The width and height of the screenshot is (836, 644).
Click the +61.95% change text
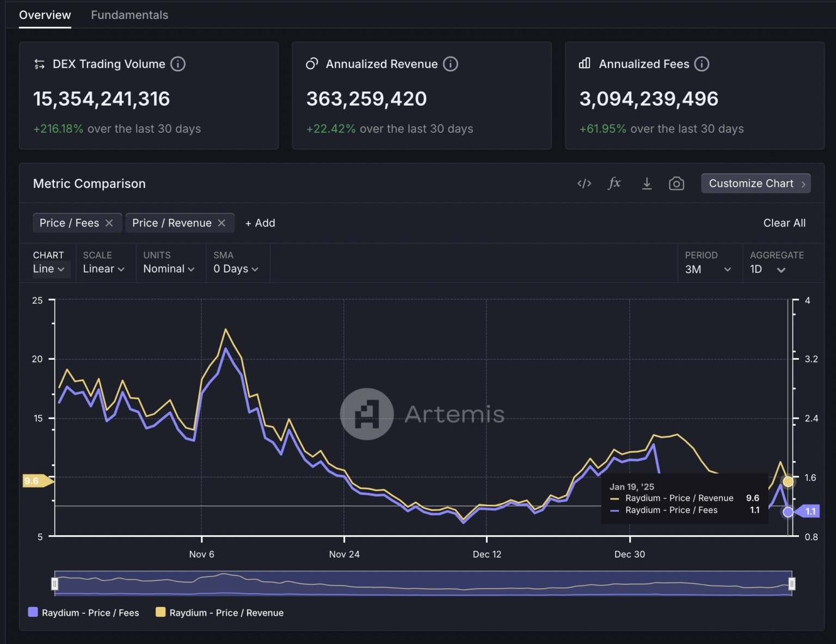tap(603, 129)
